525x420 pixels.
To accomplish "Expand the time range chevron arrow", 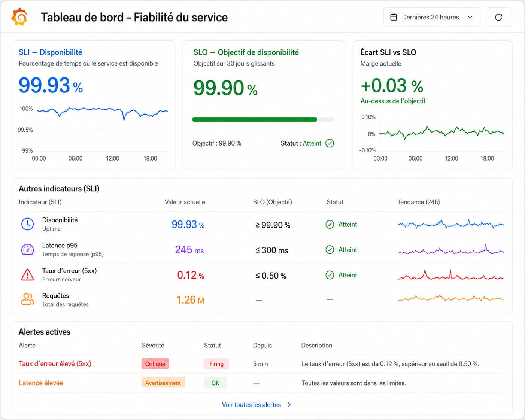I will click(470, 17).
